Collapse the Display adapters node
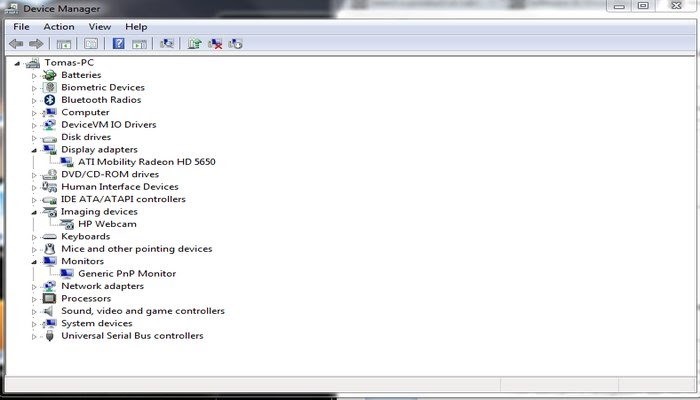This screenshot has height=400, width=700. 34,150
